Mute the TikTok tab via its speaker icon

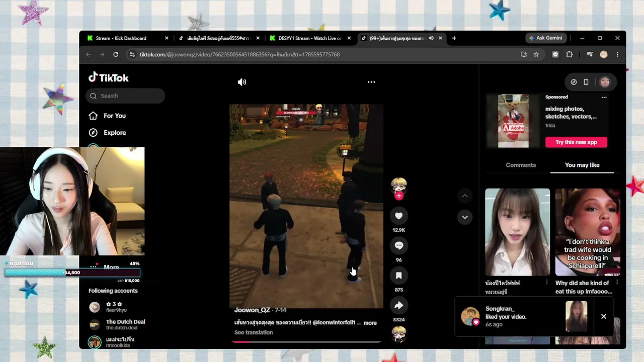point(431,38)
